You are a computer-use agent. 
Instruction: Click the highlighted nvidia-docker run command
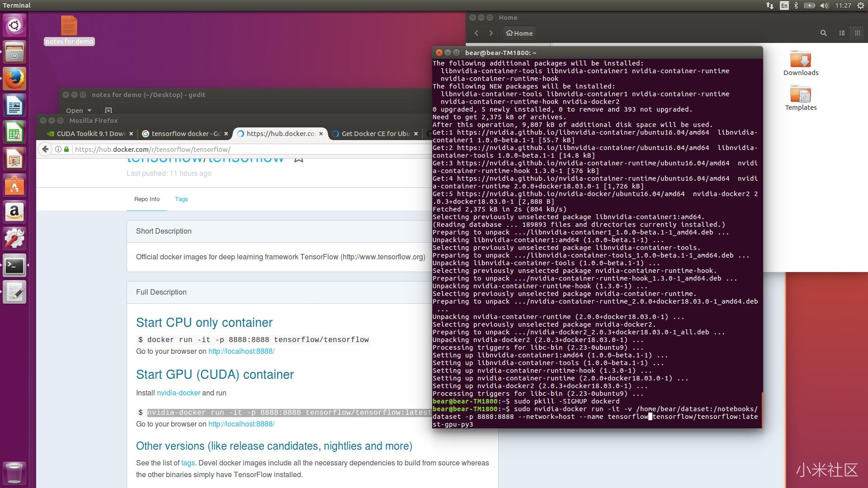[x=289, y=413]
